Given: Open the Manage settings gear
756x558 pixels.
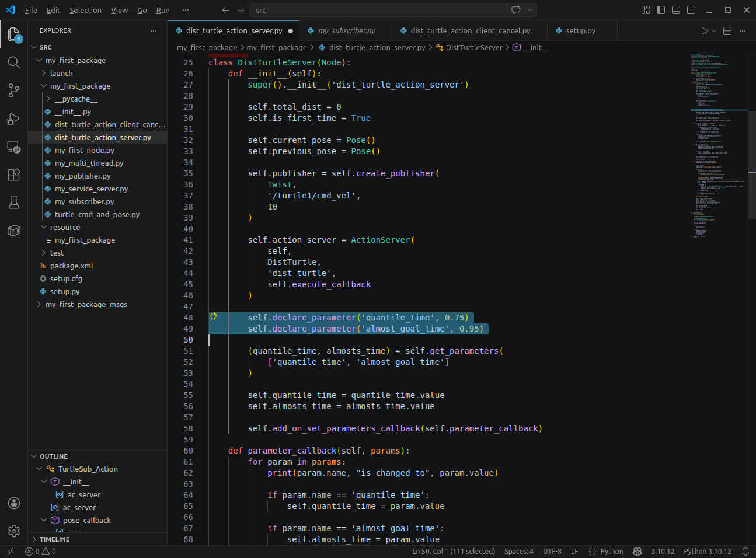Looking at the screenshot, I should [14, 531].
